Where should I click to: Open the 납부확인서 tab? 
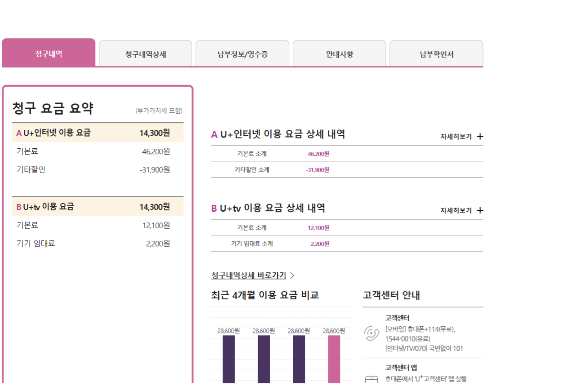click(437, 54)
